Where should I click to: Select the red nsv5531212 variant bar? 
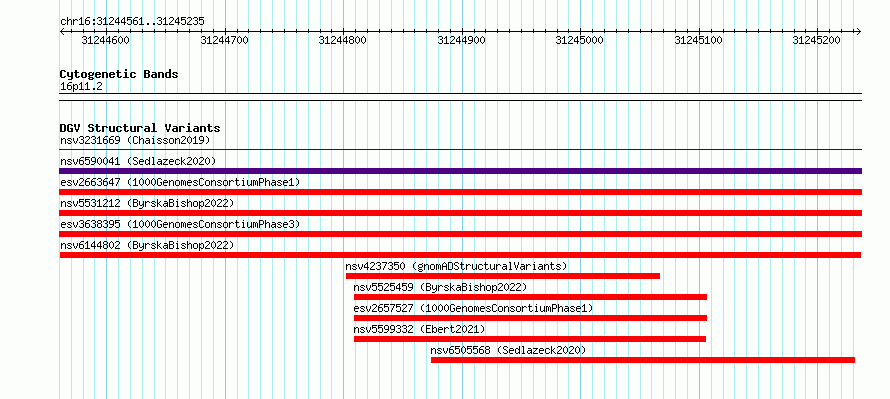click(x=460, y=213)
